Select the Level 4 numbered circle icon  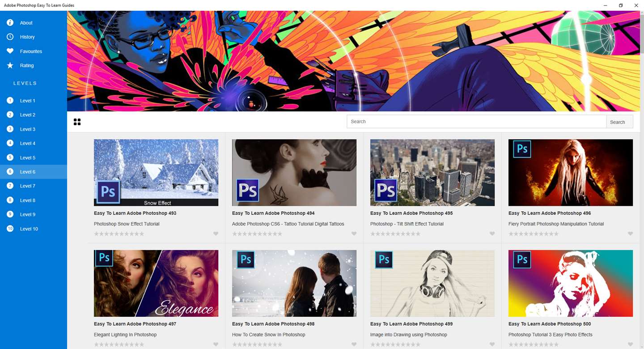tap(10, 143)
